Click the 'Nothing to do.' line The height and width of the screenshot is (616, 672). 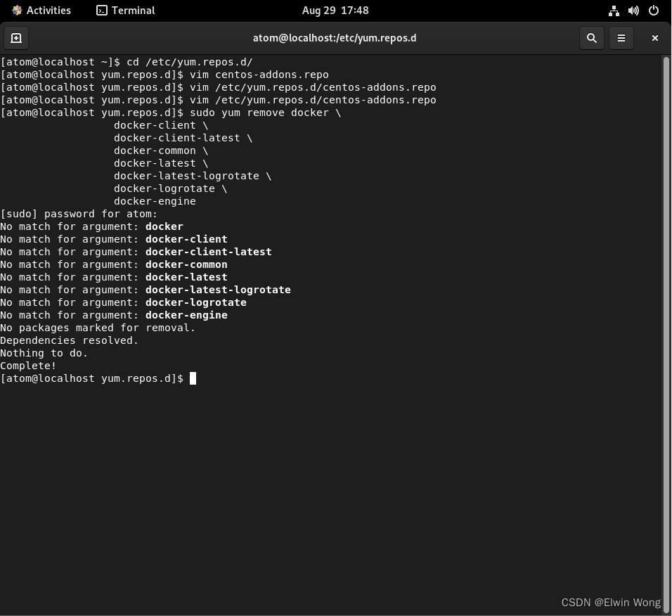44,353
